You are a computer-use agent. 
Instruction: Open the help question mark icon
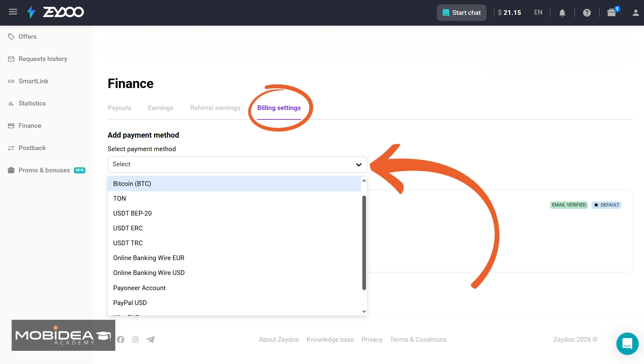pos(587,13)
